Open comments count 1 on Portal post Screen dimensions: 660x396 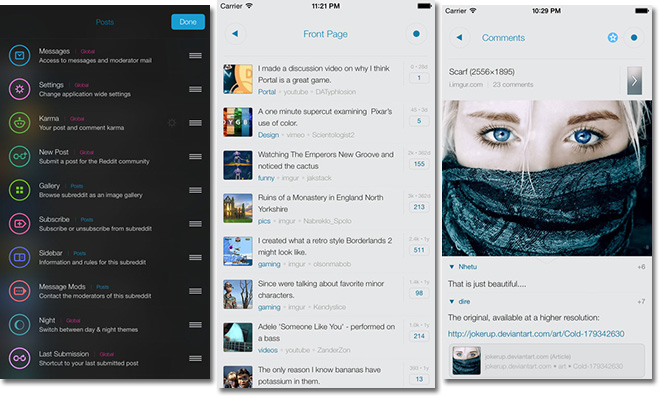click(x=419, y=78)
